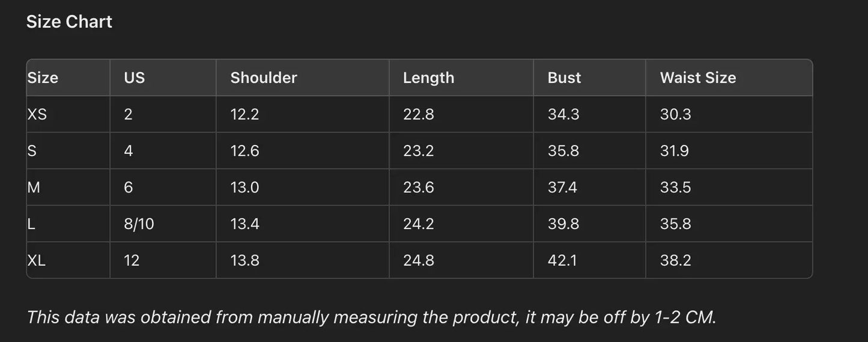
Task: Click the manual measurement disclaimer text
Action: (x=371, y=317)
